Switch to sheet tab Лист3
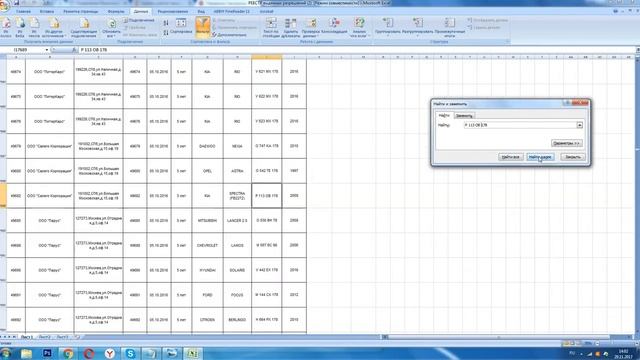 (x=62, y=337)
